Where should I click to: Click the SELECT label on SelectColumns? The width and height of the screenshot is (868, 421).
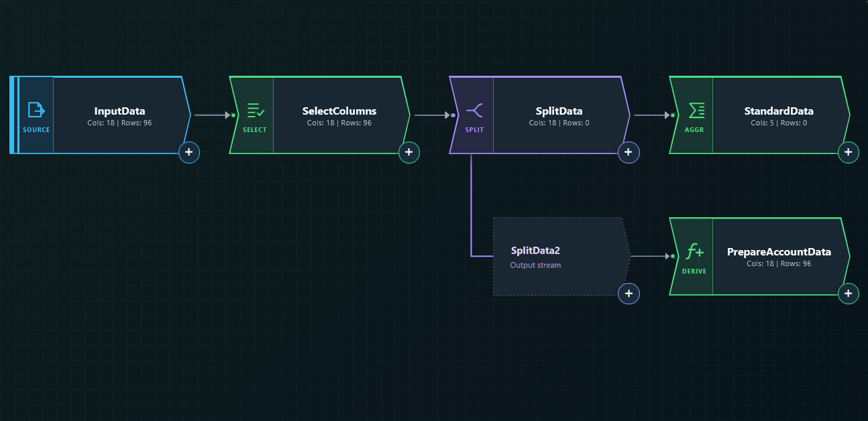click(x=255, y=130)
